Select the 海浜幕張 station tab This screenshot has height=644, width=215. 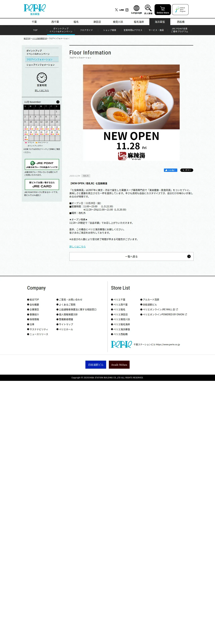[x=160, y=22]
